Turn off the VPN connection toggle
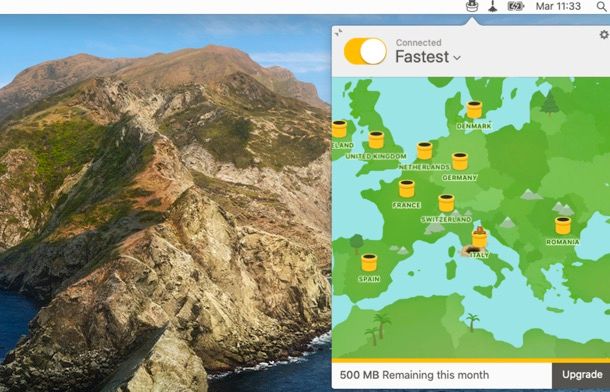 tap(365, 51)
